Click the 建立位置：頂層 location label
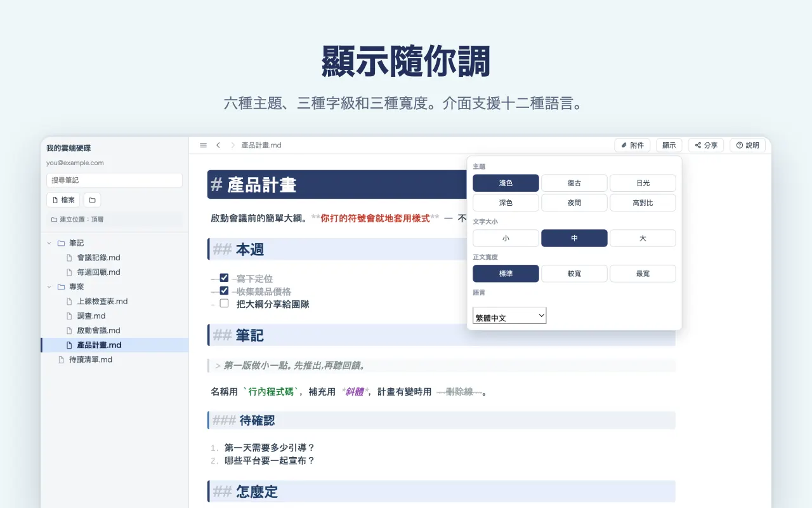 (82, 220)
